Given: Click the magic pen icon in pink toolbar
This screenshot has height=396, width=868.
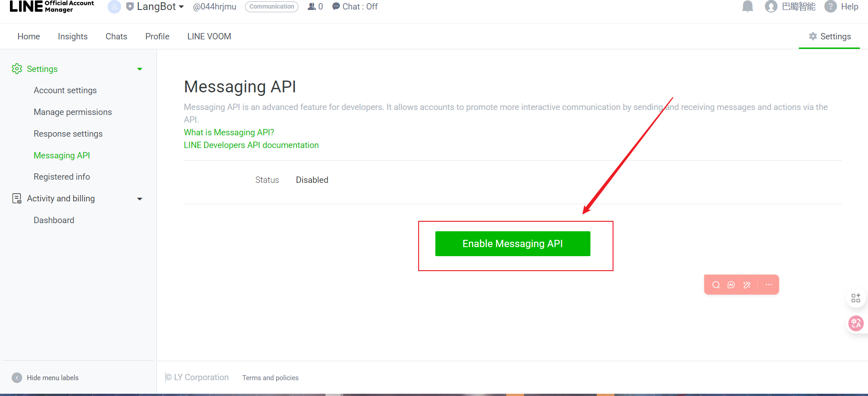Looking at the screenshot, I should point(747,285).
